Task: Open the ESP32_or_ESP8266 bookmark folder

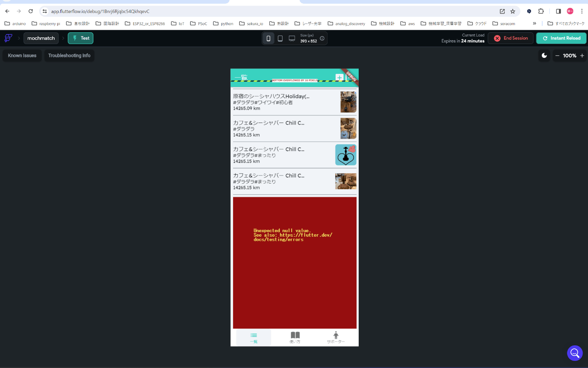Action: pos(145,23)
